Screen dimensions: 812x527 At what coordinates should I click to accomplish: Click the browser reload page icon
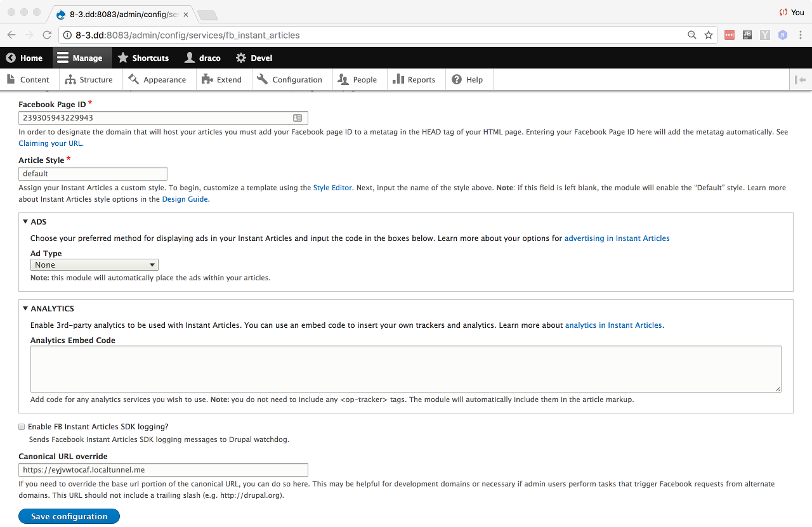pos(47,35)
